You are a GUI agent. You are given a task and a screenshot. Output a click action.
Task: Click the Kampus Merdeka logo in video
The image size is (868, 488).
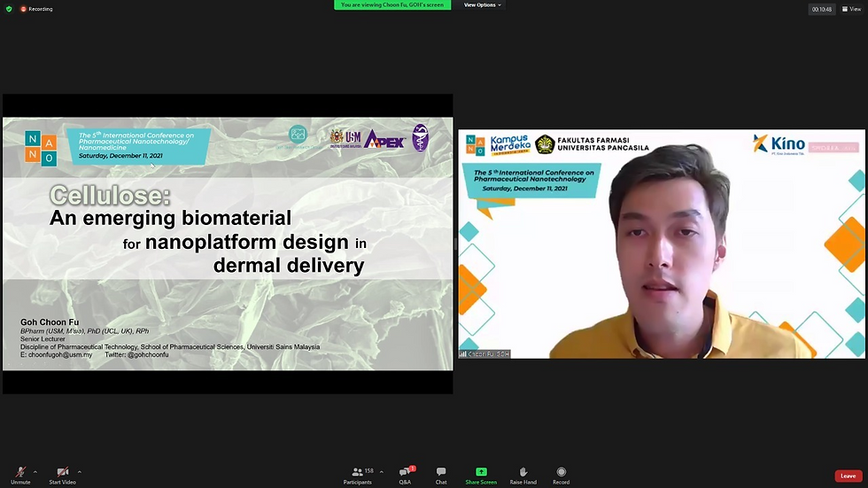click(510, 145)
